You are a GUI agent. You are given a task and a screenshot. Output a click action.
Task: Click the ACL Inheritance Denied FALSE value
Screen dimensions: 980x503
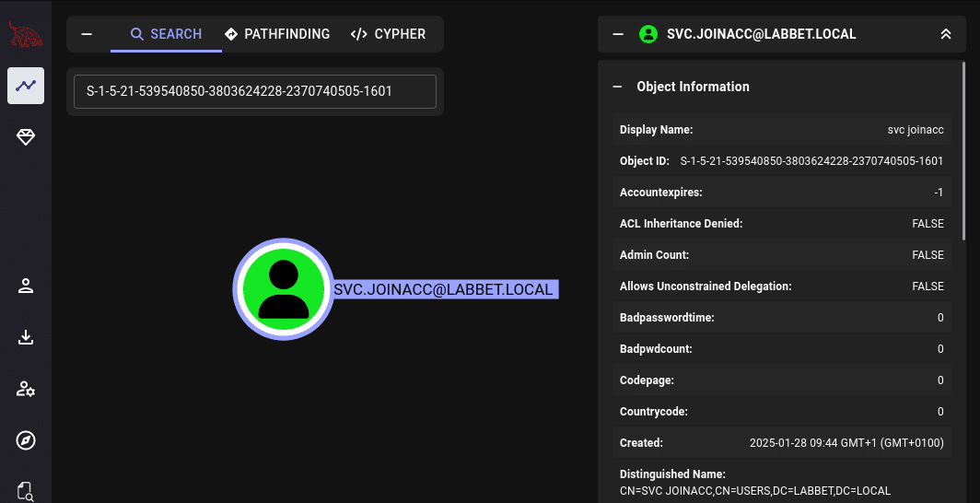[x=928, y=224]
